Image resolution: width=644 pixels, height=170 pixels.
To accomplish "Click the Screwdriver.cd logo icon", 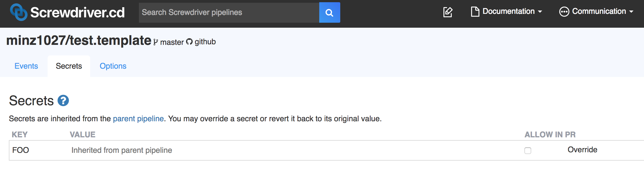I will click(19, 12).
